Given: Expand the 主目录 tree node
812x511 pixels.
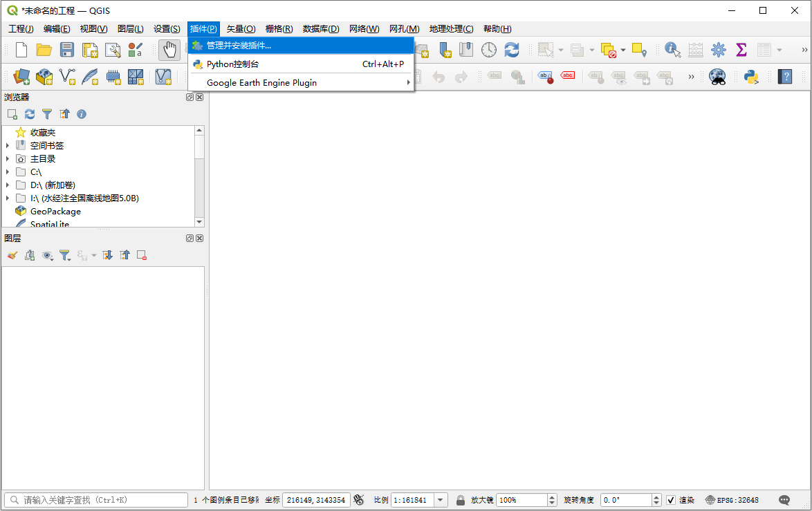Looking at the screenshot, I should coord(7,158).
